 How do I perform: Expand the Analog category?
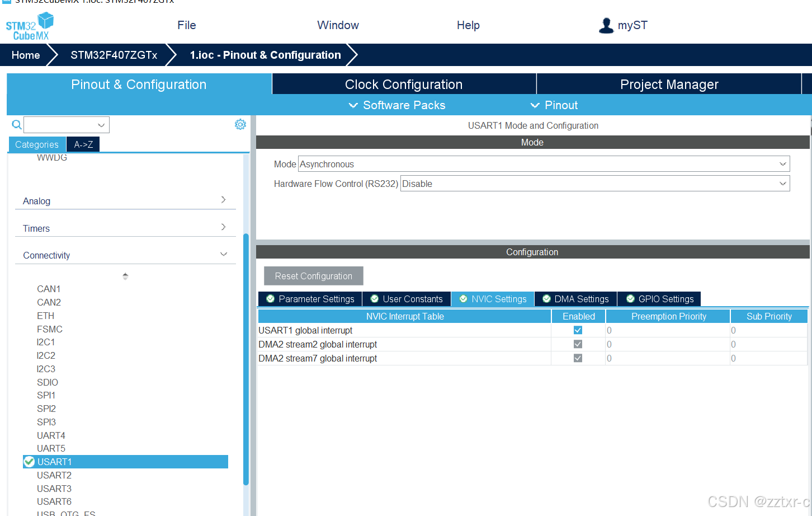click(125, 200)
